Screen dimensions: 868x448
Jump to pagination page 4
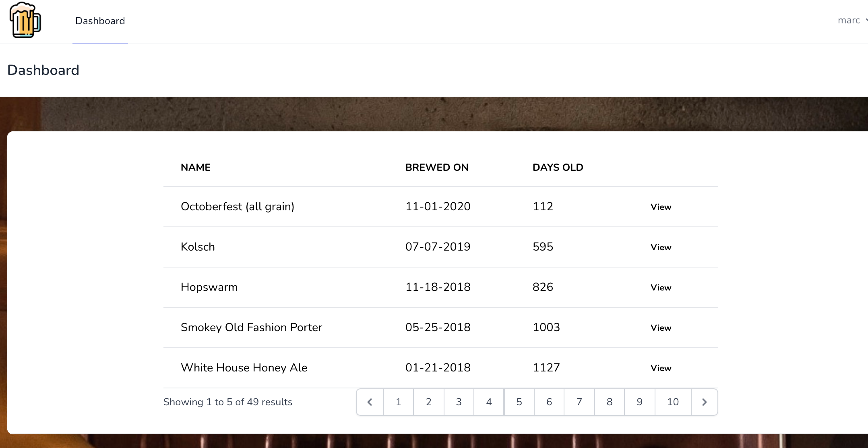point(489,402)
